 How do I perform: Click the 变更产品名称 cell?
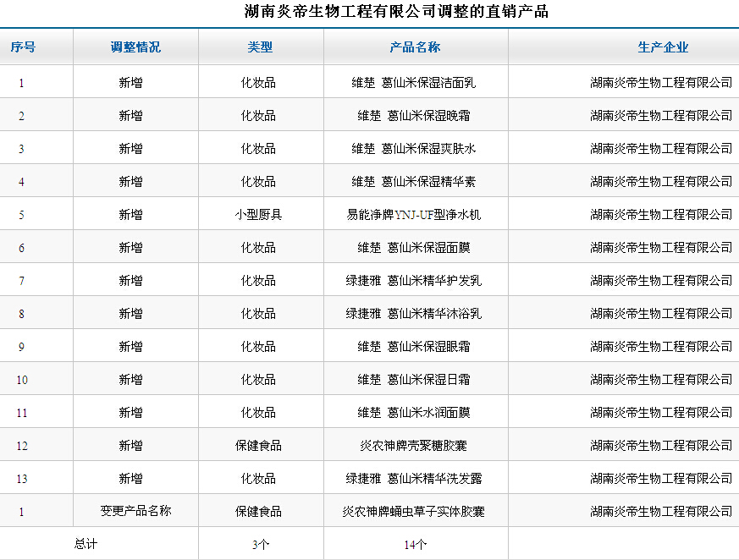pos(135,511)
